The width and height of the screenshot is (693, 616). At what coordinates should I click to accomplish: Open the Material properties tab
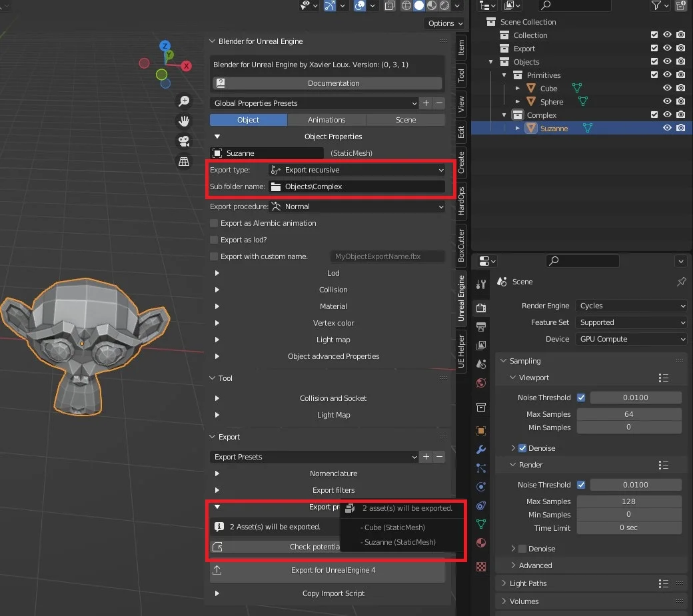point(481,543)
